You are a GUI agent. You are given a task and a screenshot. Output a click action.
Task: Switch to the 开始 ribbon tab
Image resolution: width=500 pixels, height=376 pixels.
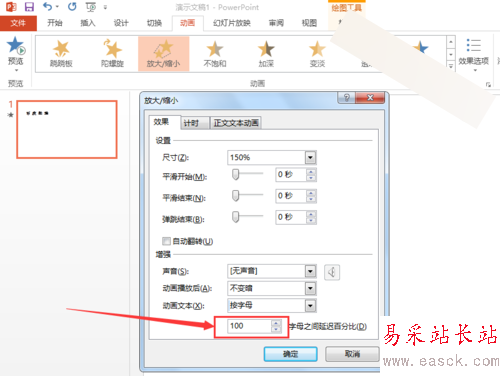click(x=55, y=23)
